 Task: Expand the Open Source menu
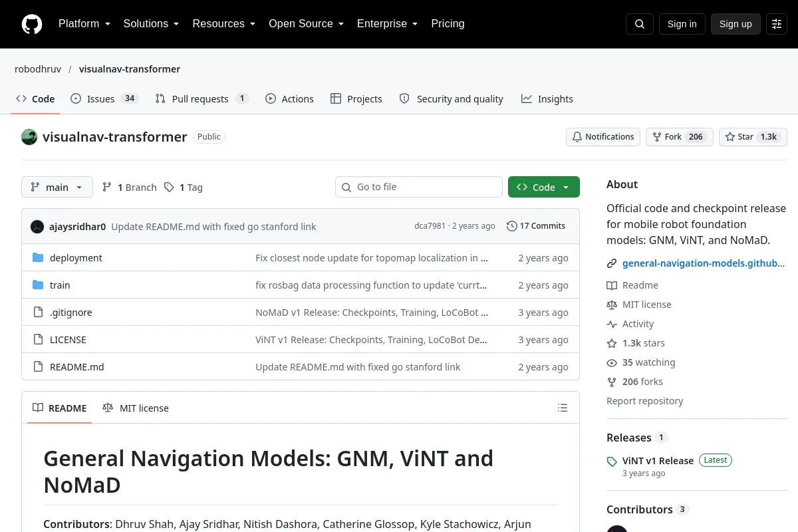pos(306,24)
